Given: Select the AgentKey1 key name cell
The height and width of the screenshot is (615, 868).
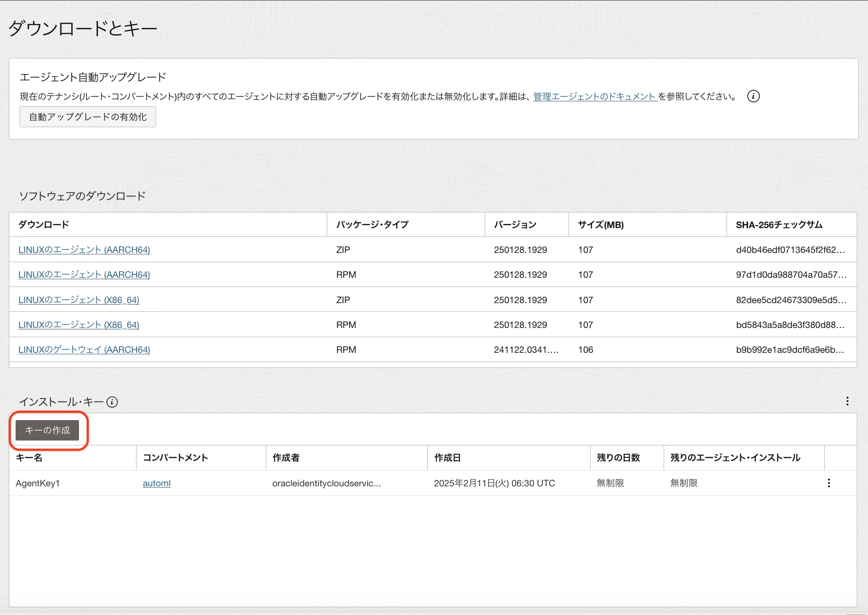Looking at the screenshot, I should (38, 483).
